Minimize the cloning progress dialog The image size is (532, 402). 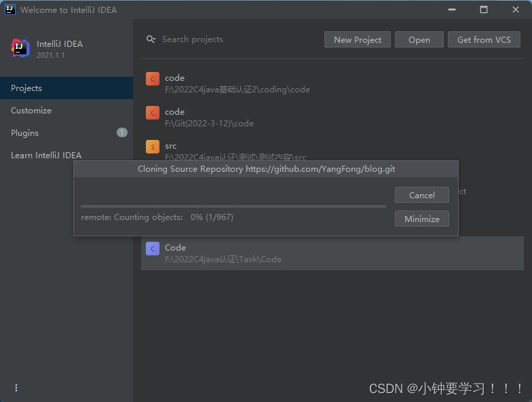(422, 219)
